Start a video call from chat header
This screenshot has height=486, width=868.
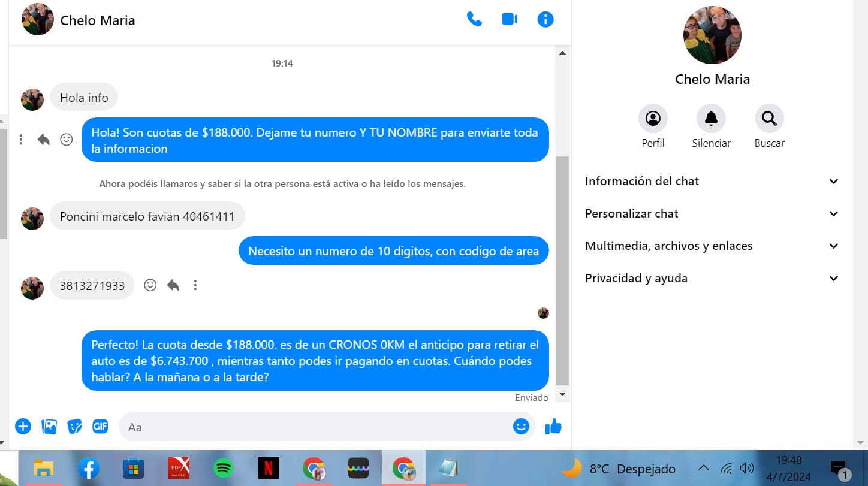point(510,19)
